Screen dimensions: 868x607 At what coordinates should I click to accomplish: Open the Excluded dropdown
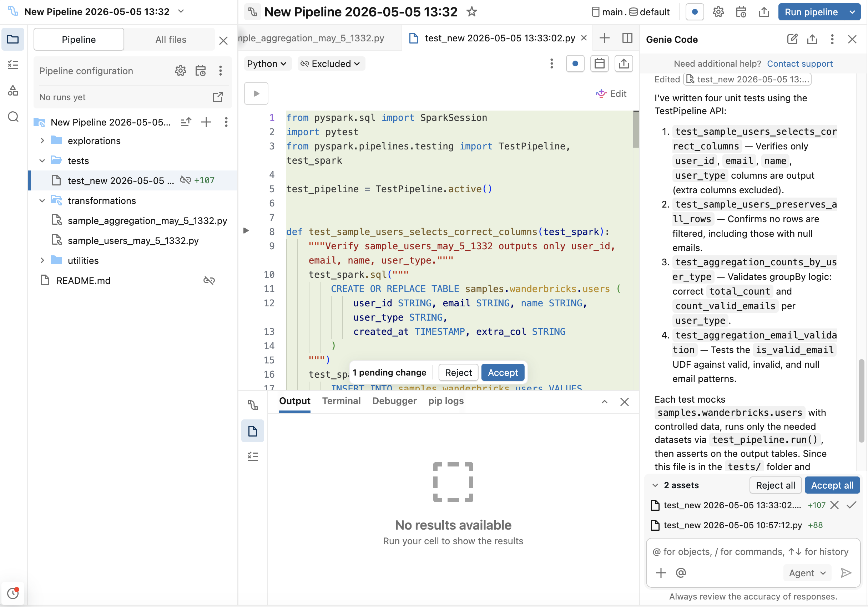click(x=330, y=63)
